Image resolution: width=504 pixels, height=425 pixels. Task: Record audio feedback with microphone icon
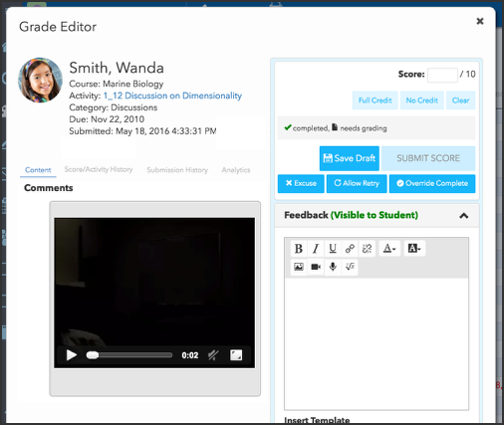(x=333, y=267)
